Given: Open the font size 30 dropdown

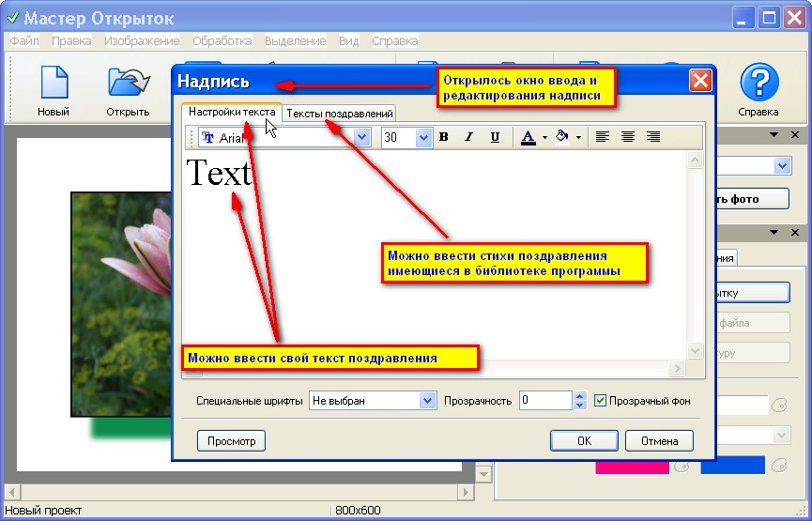Looking at the screenshot, I should tap(423, 137).
